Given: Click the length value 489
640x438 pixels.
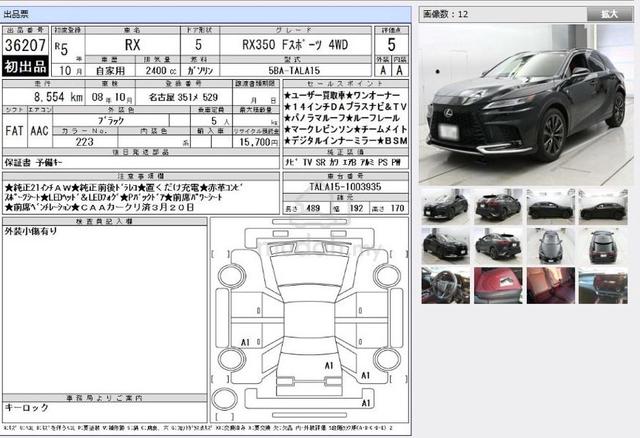Looking at the screenshot, I should (x=313, y=208).
